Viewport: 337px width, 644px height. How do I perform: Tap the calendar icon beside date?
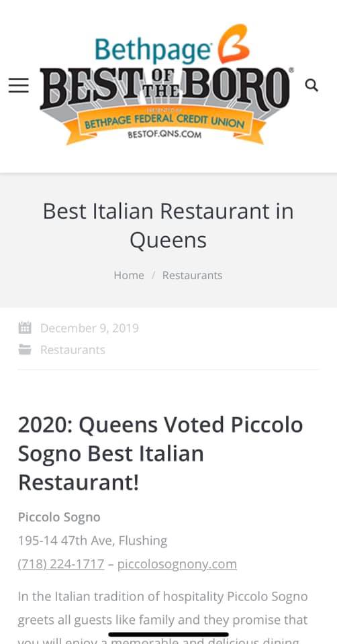(25, 328)
